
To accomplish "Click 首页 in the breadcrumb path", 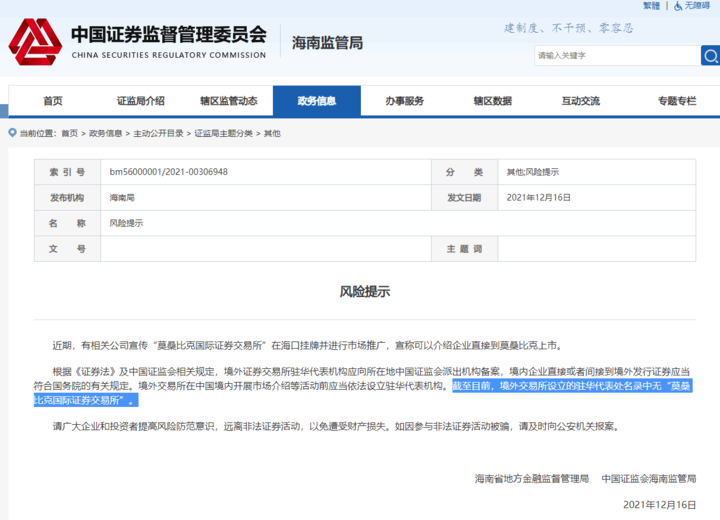I will (69, 133).
